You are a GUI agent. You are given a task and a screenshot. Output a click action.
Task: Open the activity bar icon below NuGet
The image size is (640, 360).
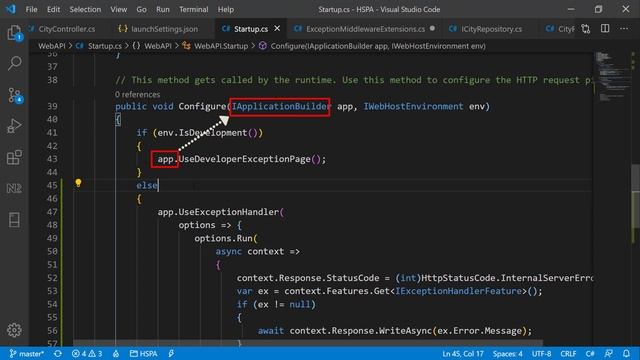[14, 220]
